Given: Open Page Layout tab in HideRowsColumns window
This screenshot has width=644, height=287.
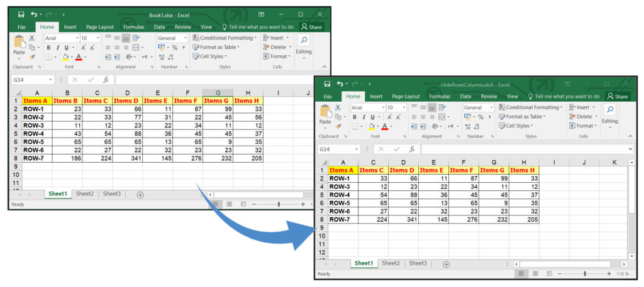Looking at the screenshot, I should point(406,97).
